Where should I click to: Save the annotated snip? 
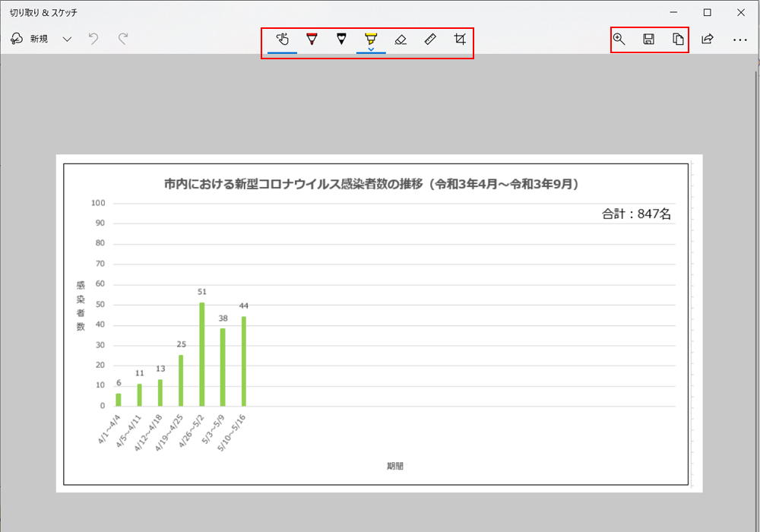[647, 39]
